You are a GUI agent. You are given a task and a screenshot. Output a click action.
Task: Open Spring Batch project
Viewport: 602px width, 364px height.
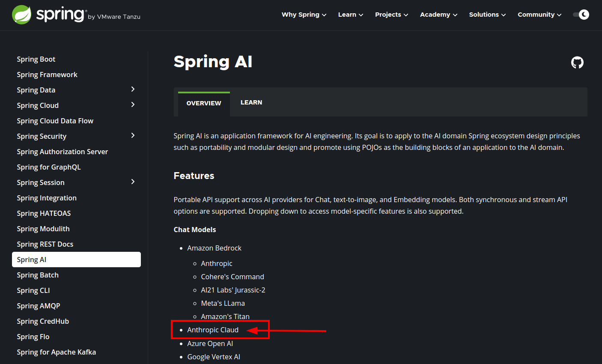(38, 275)
